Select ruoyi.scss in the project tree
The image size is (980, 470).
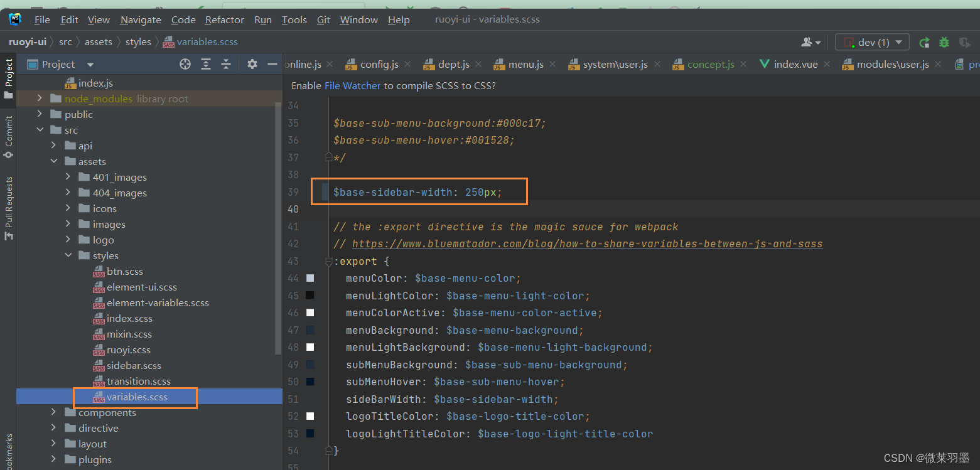128,350
